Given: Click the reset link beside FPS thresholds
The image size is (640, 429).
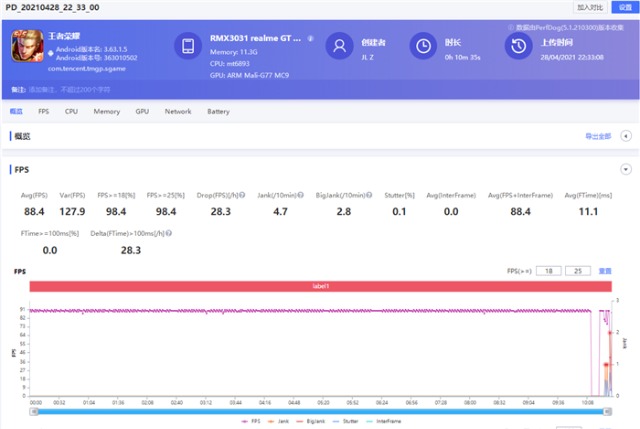Looking at the screenshot, I should tap(605, 271).
